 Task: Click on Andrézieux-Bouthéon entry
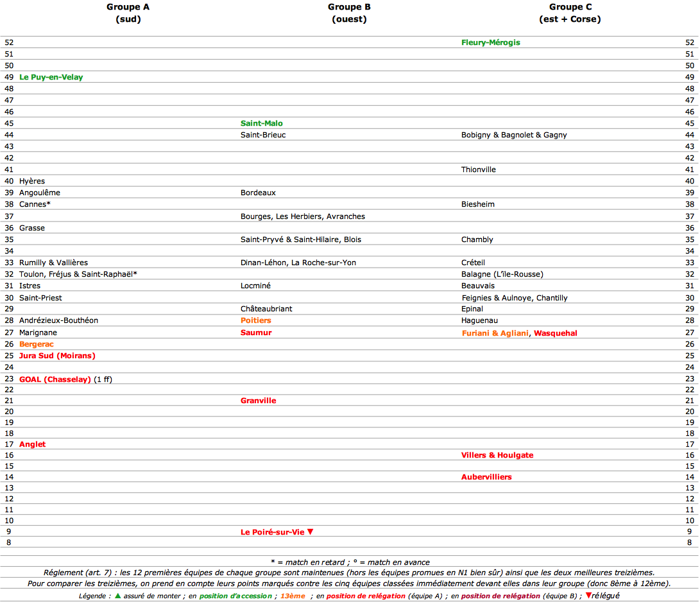point(58,321)
